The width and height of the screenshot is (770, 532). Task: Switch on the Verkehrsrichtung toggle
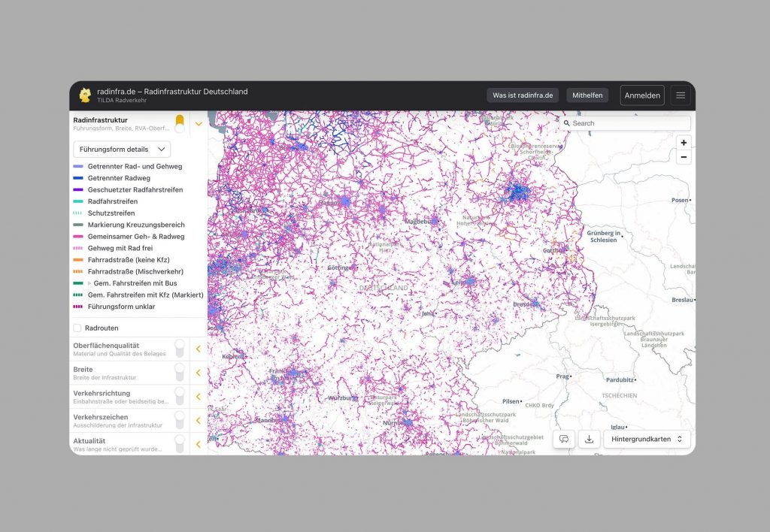(x=180, y=396)
